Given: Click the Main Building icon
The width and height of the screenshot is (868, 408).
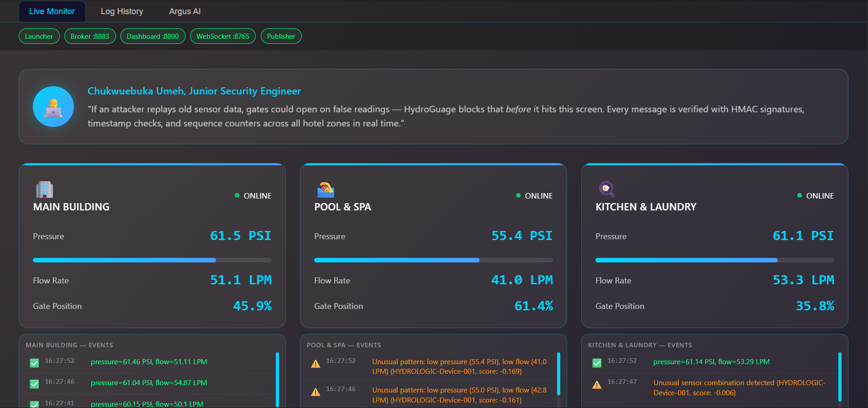Looking at the screenshot, I should pos(44,189).
